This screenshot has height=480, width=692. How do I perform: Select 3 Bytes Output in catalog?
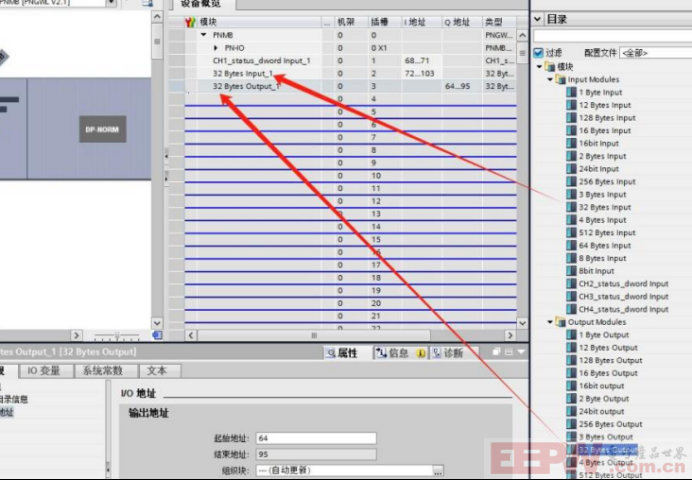606,437
